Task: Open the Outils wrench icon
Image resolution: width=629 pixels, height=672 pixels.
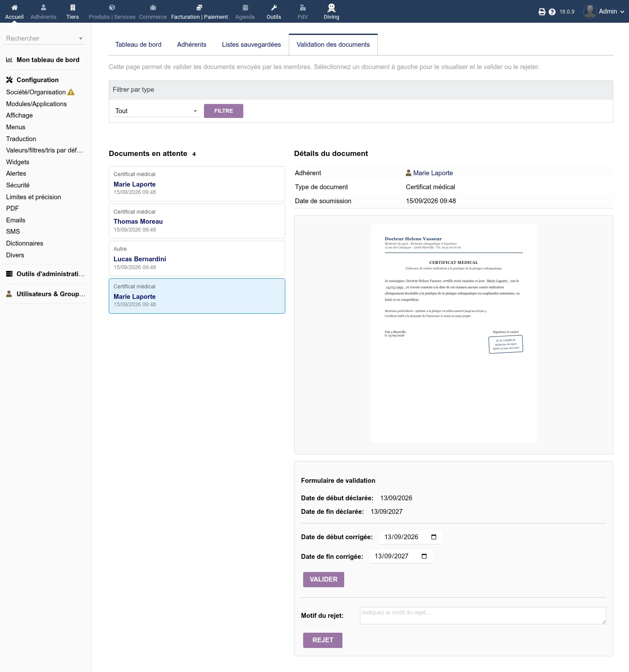Action: (x=274, y=7)
